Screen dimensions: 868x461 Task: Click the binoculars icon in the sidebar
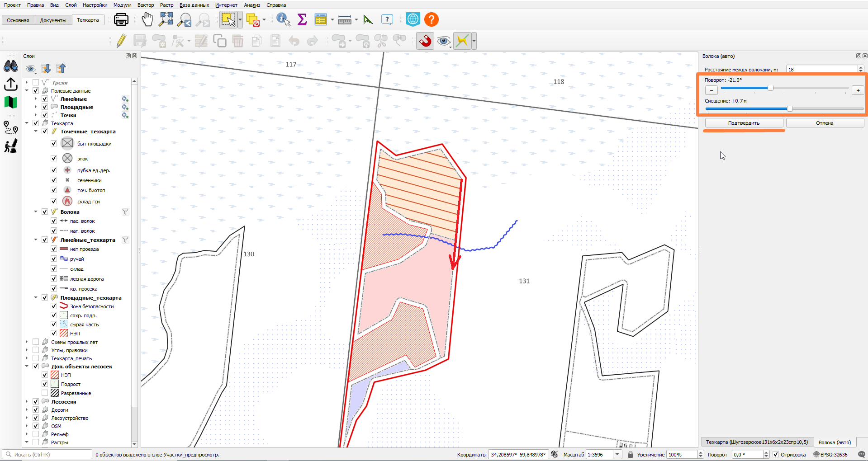11,66
